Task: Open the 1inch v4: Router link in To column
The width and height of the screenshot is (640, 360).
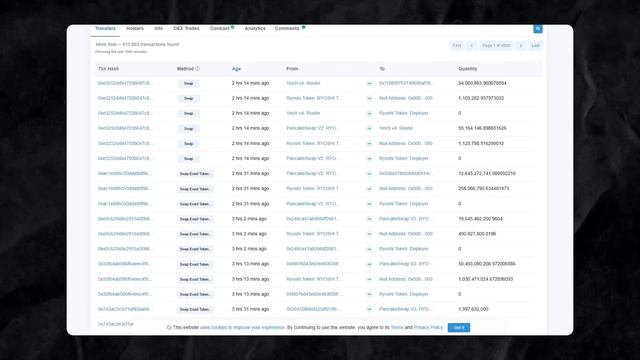Action: [396, 128]
